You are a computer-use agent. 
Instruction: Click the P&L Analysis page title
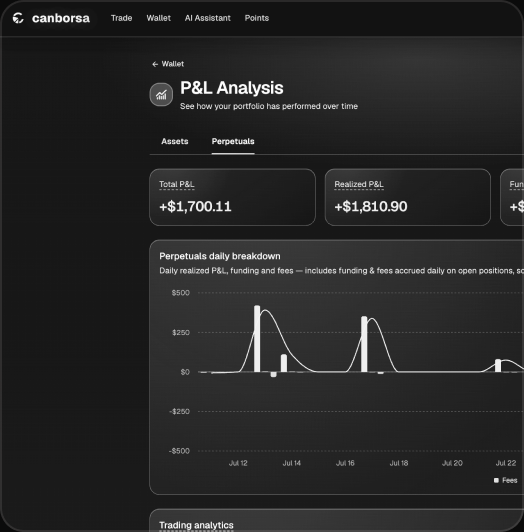[232, 88]
